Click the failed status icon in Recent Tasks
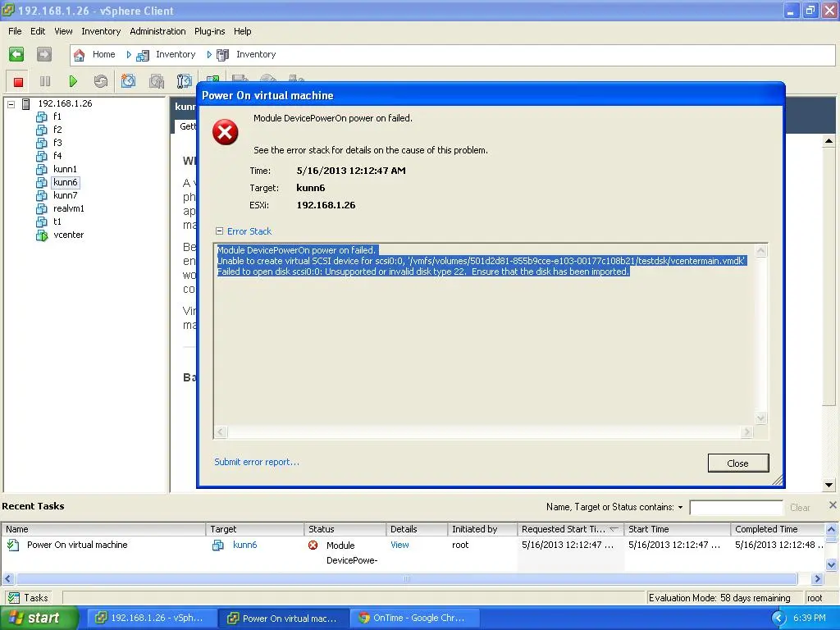840x630 pixels. coord(313,546)
